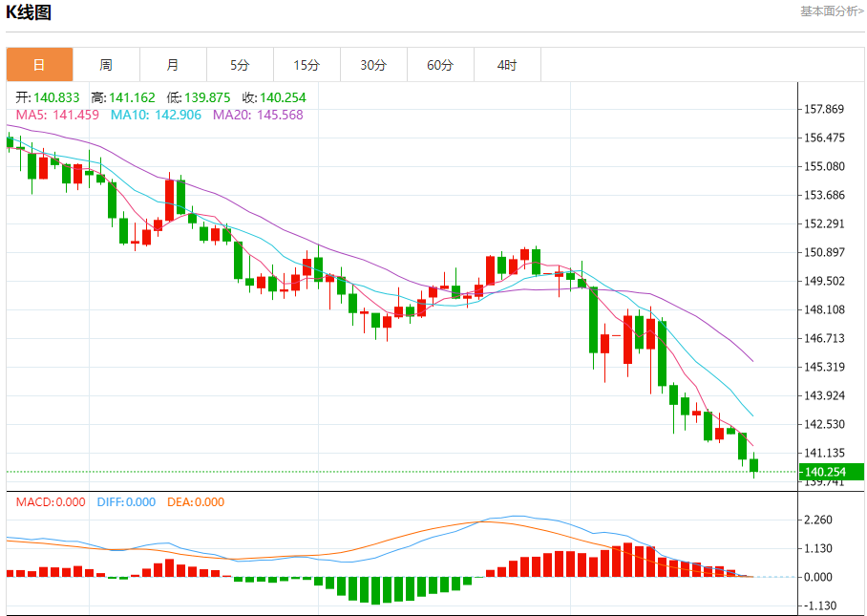
Task: Click the 153.686 axis label
Action: pyautogui.click(x=824, y=195)
